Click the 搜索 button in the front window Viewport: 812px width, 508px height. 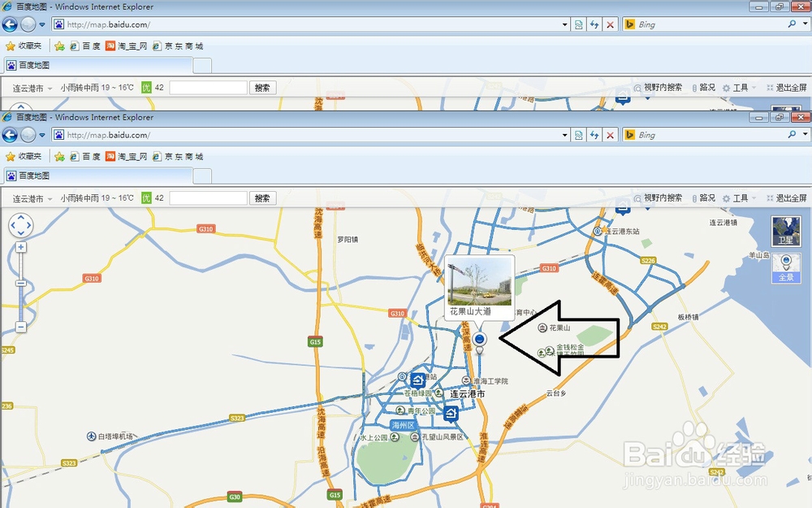(262, 198)
